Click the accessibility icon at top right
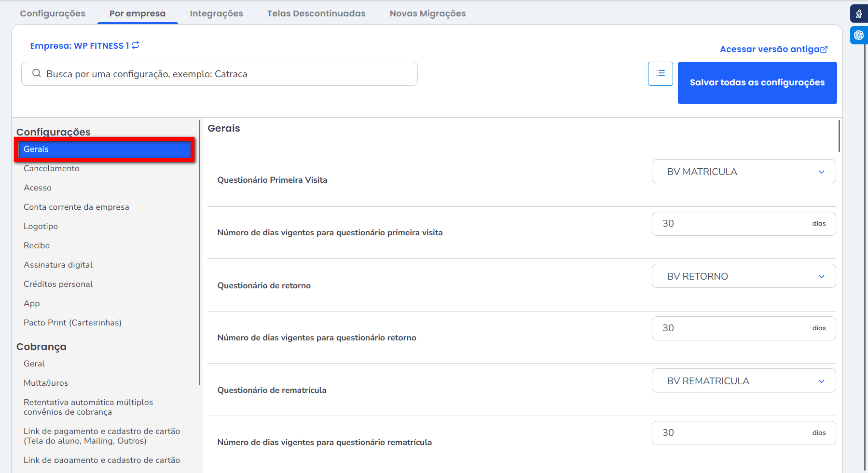868x473 pixels. tap(858, 14)
